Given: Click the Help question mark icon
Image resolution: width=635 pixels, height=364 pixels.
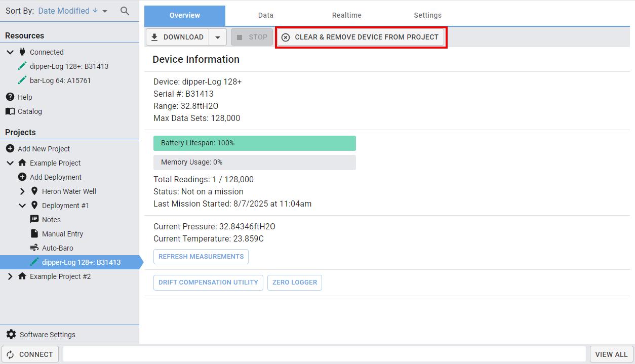Looking at the screenshot, I should tap(10, 97).
